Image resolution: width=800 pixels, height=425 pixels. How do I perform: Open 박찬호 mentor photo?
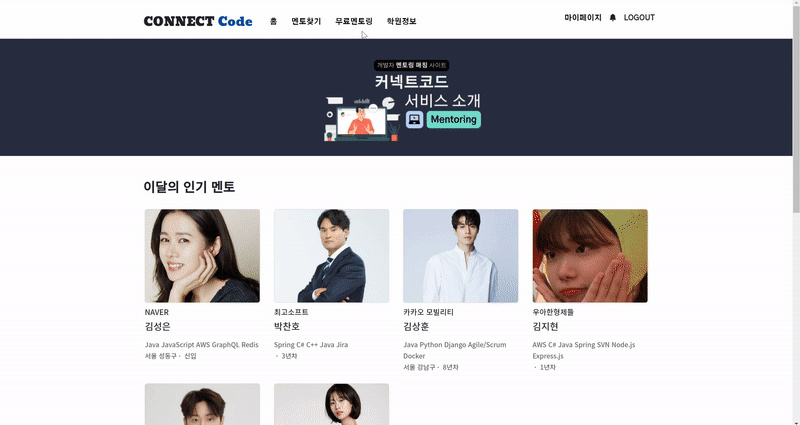(332, 256)
